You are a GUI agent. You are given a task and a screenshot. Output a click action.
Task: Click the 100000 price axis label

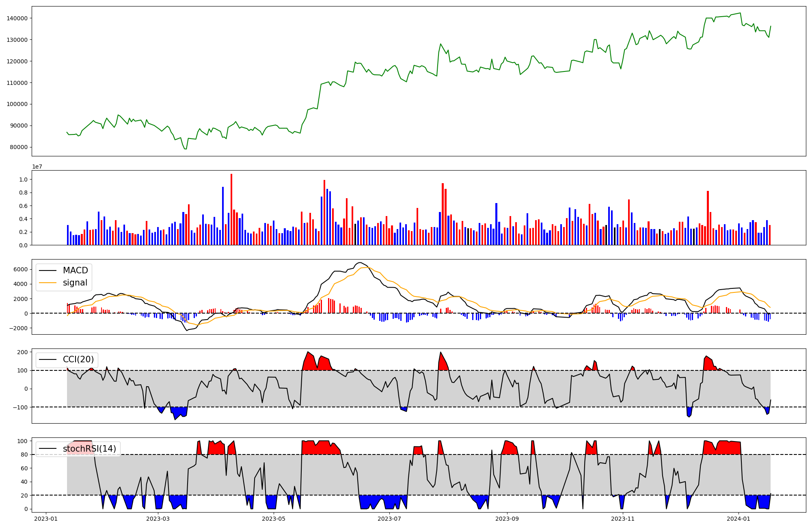click(x=17, y=104)
